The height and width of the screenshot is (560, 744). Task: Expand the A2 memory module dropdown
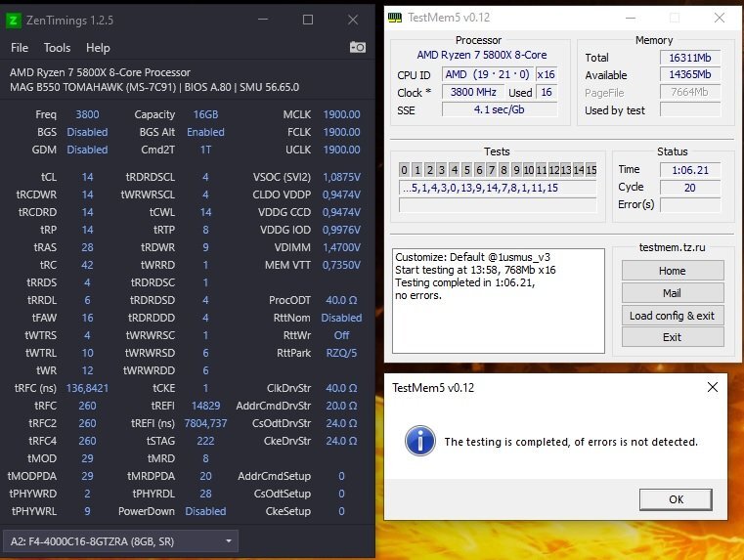120,541
